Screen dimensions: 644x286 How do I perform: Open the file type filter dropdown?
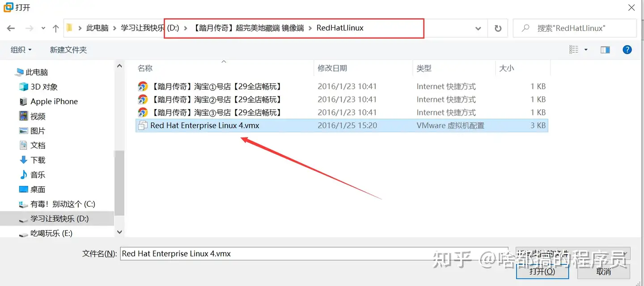(x=572, y=253)
